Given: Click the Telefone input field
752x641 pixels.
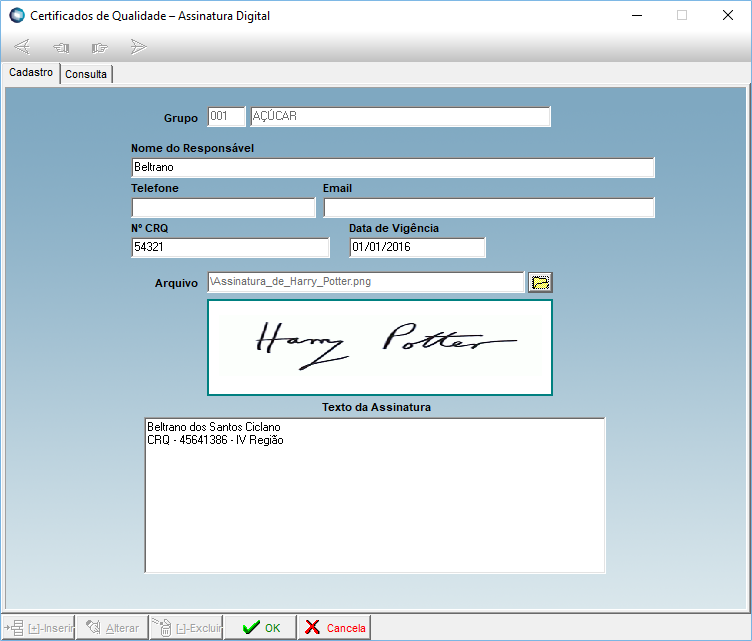Looking at the screenshot, I should tap(223, 208).
